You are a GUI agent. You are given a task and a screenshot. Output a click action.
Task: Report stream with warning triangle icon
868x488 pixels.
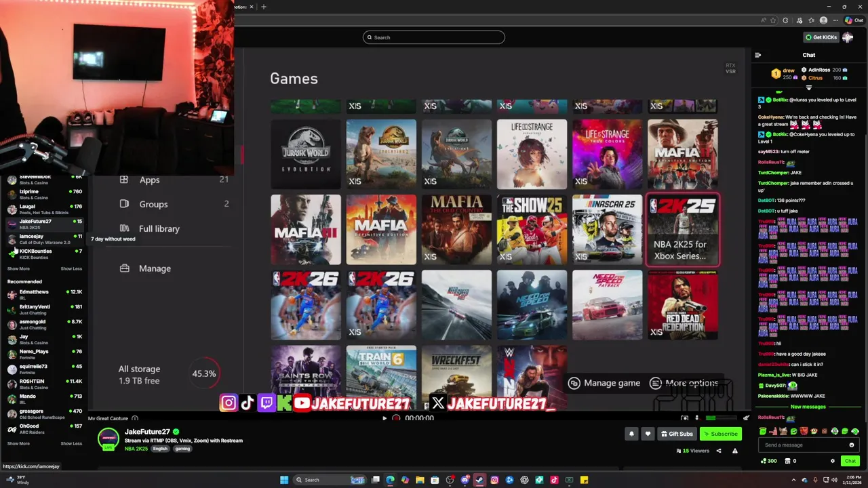click(734, 451)
